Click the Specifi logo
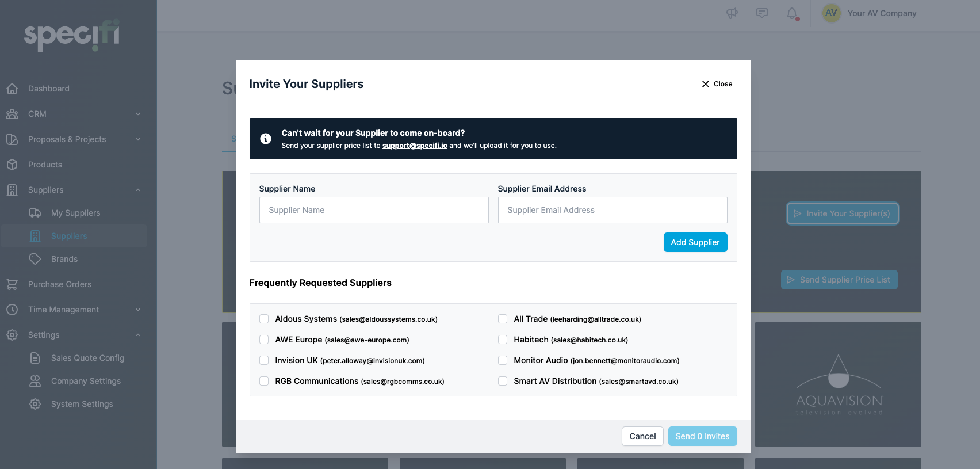This screenshot has height=469, width=980. pyautogui.click(x=72, y=35)
